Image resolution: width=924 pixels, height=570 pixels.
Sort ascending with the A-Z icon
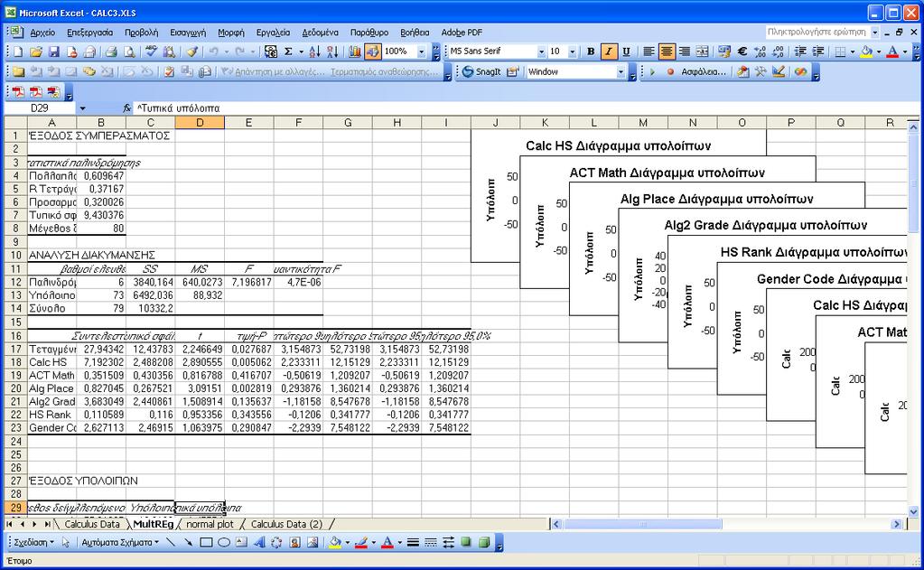(x=314, y=51)
